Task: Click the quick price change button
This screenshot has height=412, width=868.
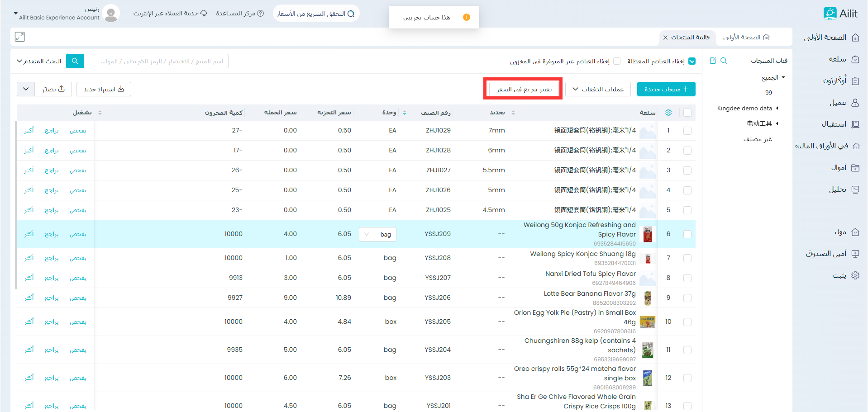Action: click(523, 89)
